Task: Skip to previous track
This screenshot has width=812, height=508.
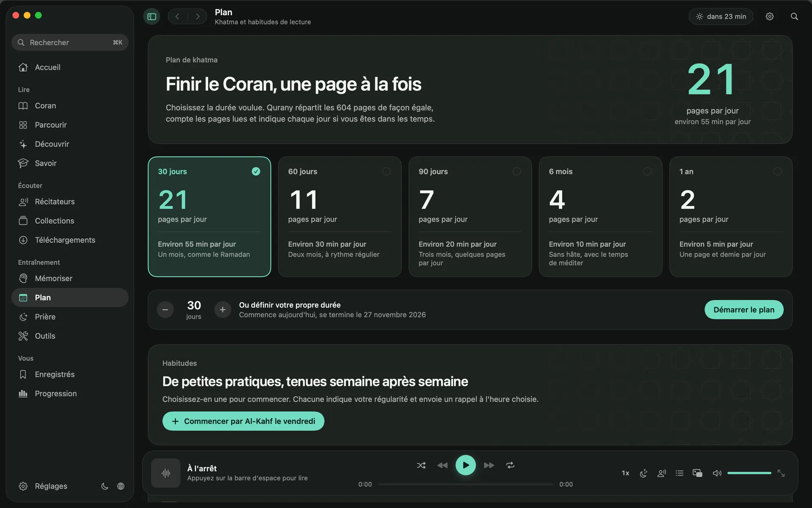Action: click(x=442, y=465)
